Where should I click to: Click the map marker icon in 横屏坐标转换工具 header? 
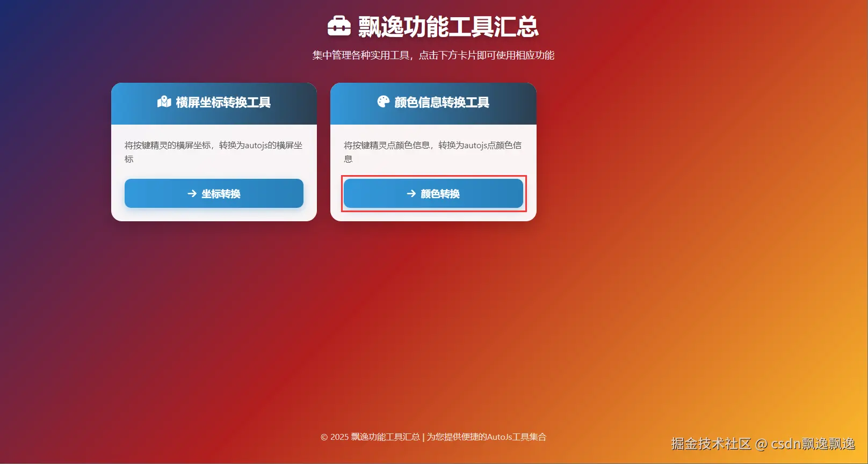coord(164,102)
